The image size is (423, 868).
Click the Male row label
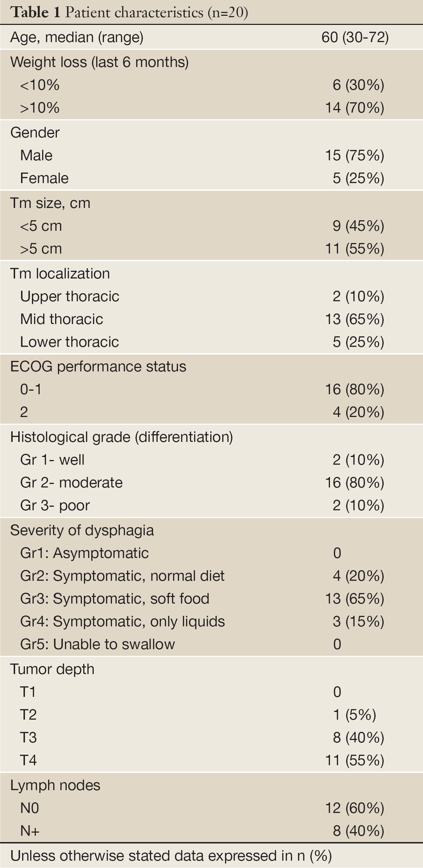[37, 155]
